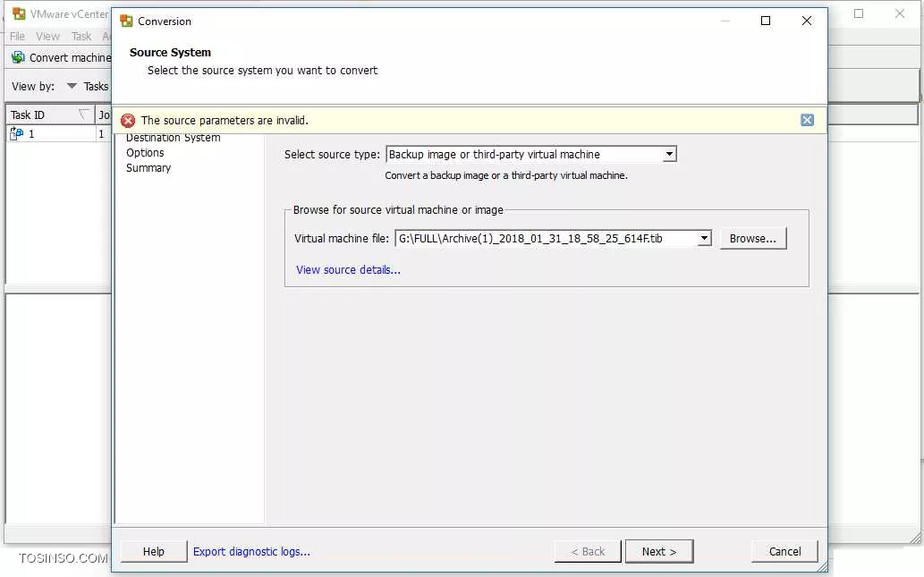Click into the Virtual machine file path field
The image size is (924, 577).
[546, 239]
